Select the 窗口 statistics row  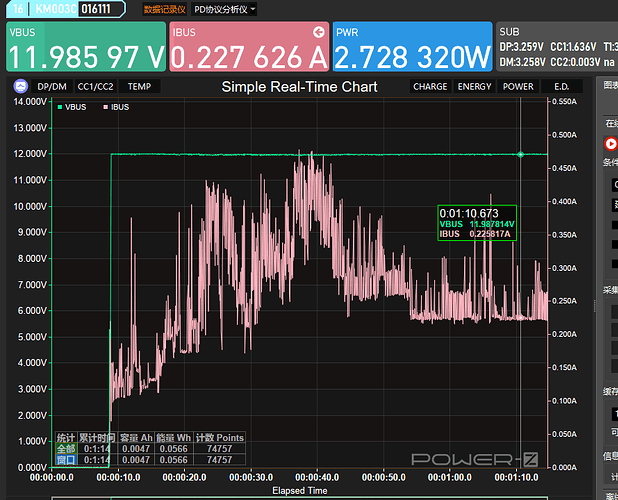coord(65,460)
